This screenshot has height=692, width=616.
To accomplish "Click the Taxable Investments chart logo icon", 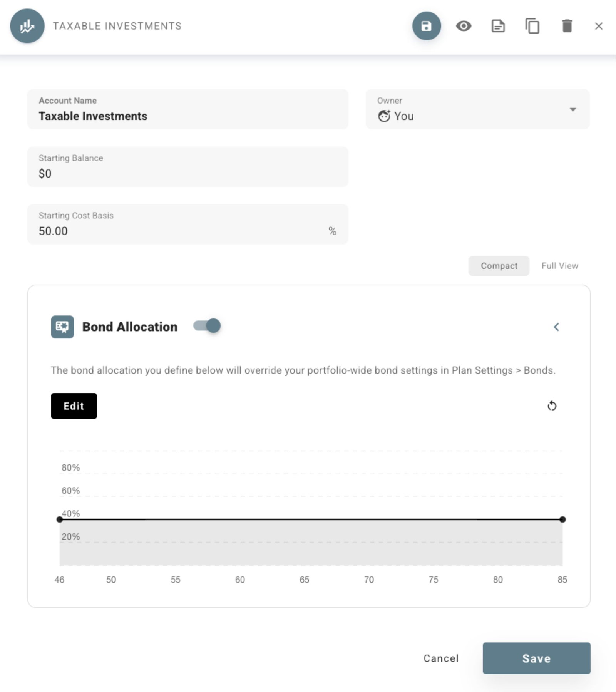I will 27,26.
